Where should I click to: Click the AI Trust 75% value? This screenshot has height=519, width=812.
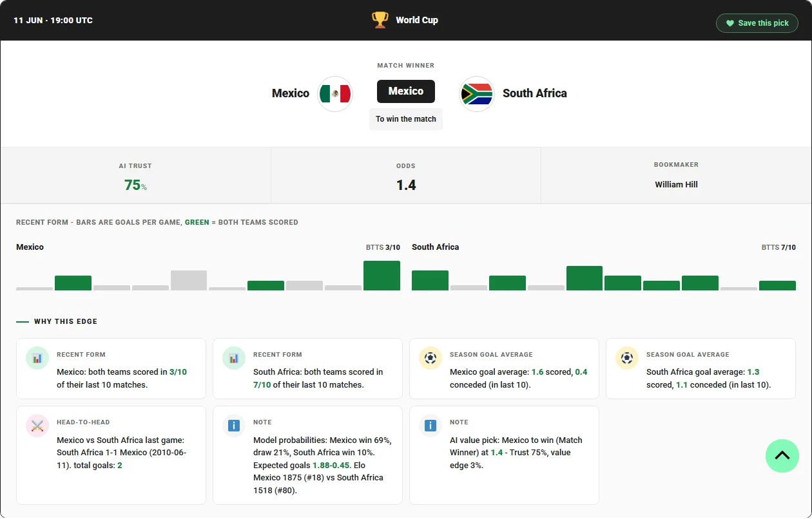tap(135, 185)
